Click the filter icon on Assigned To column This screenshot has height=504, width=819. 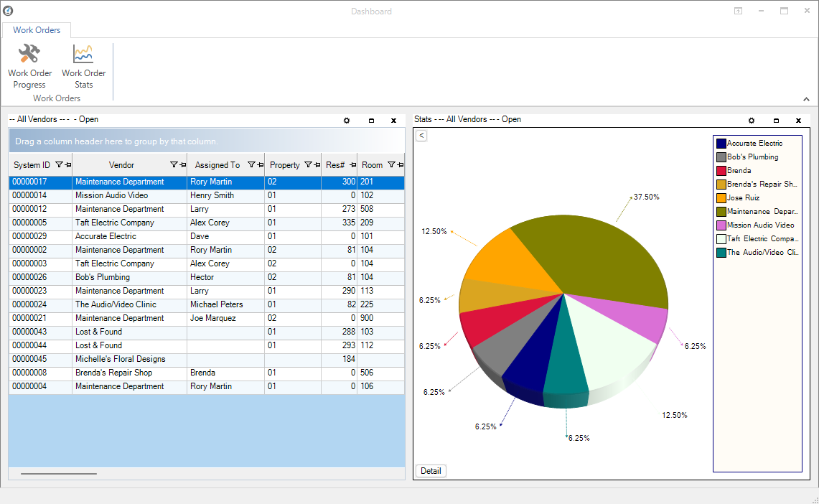click(x=251, y=164)
